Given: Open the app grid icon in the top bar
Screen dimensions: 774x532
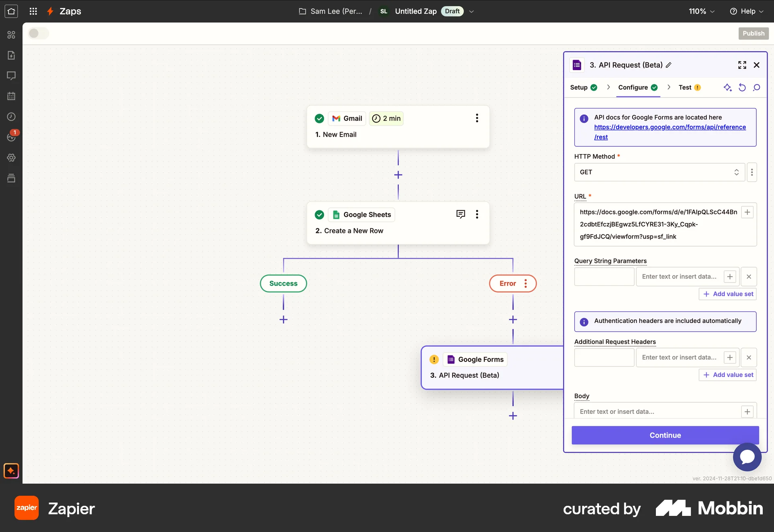Looking at the screenshot, I should (33, 11).
